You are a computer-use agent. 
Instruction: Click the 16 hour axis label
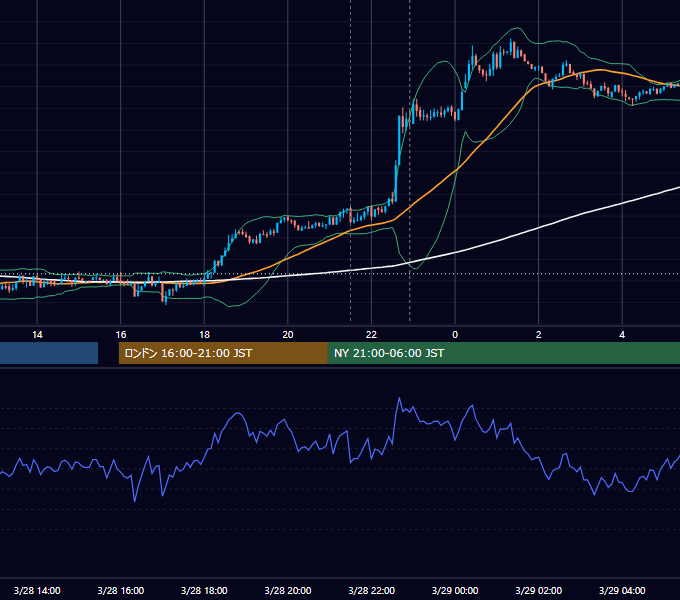coord(121,335)
